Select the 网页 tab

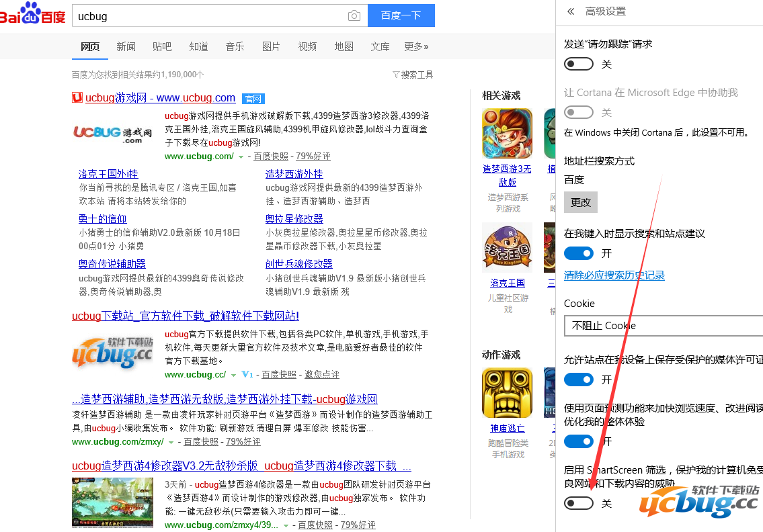coord(90,46)
